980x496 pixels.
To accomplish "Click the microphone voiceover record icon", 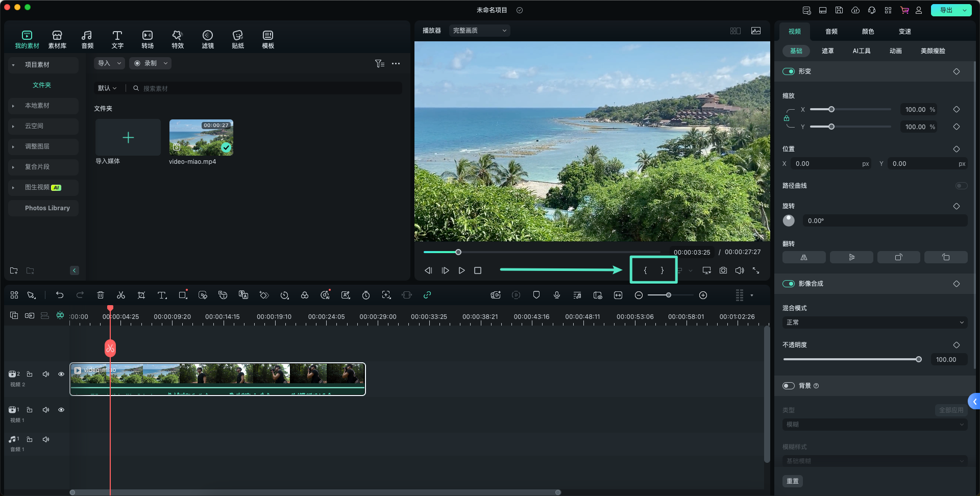I will 557,295.
